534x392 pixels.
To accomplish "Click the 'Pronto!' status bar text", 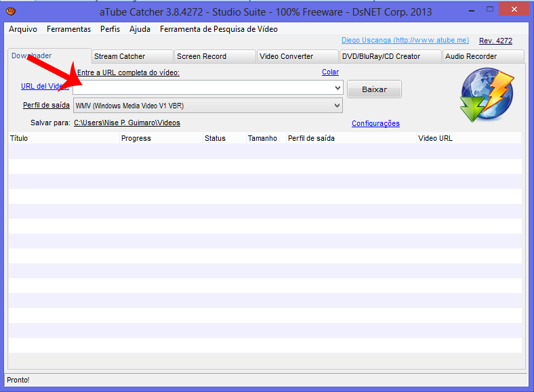I will tap(18, 380).
